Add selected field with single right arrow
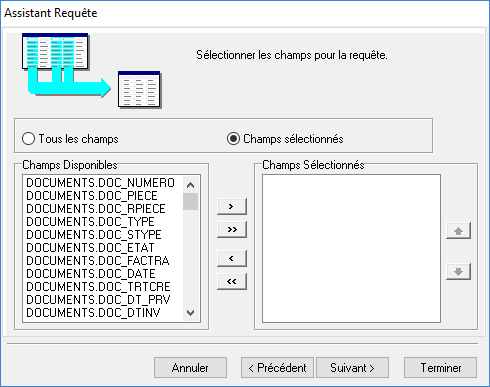The width and height of the screenshot is (490, 387). 232,207
